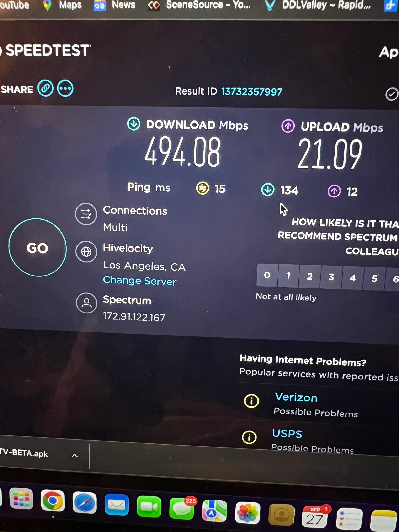The width and height of the screenshot is (399, 532).
Task: Select rating 5 in the survey
Action: click(374, 278)
